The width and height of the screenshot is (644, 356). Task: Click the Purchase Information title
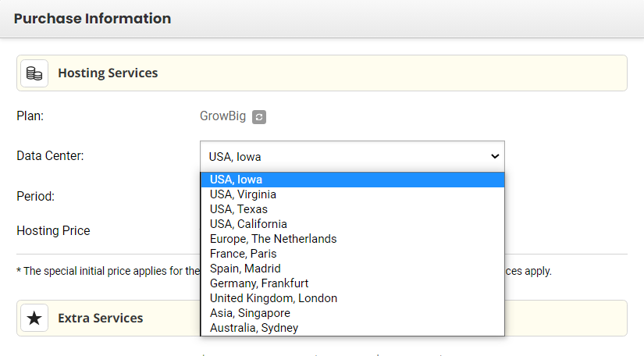(92, 19)
